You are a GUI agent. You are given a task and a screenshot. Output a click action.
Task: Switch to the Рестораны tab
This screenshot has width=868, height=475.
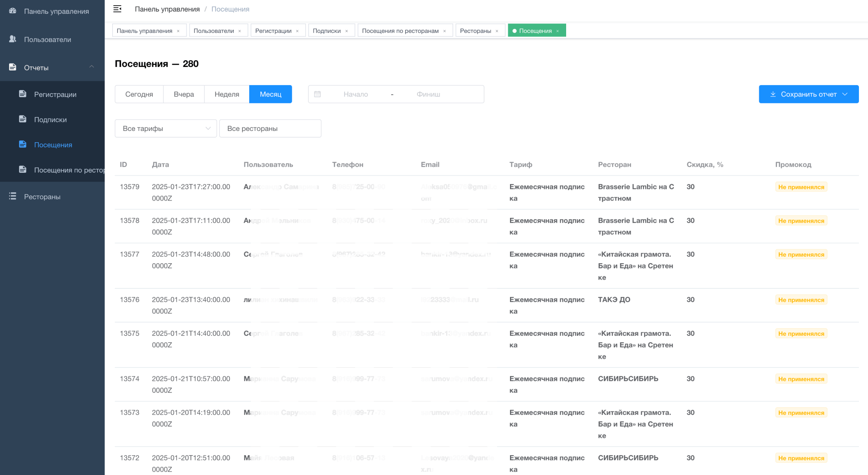coord(475,31)
